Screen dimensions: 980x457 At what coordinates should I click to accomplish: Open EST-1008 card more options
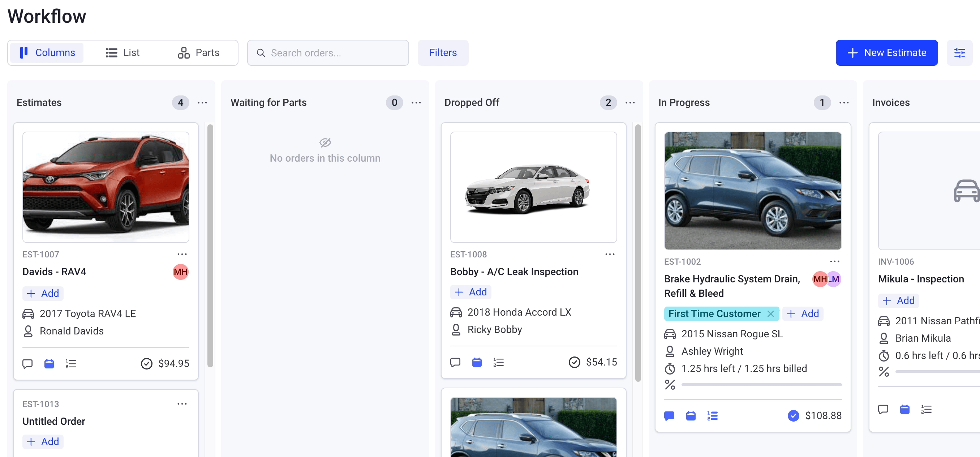tap(610, 254)
